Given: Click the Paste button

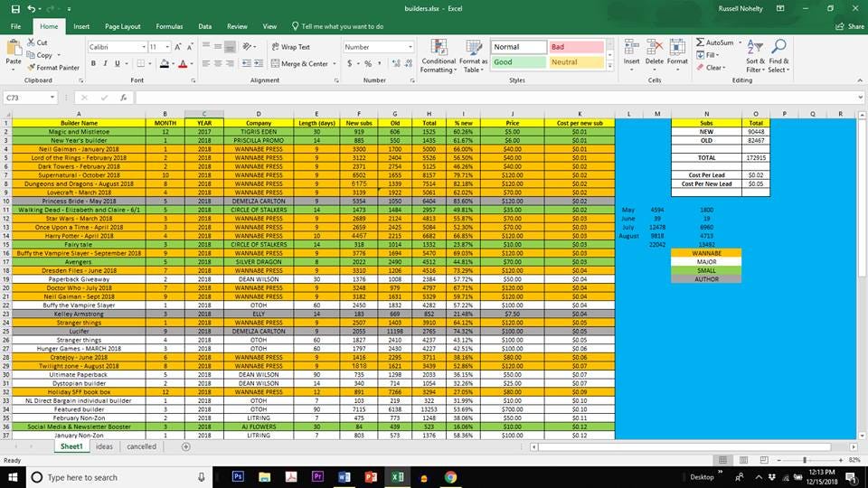Looking at the screenshot, I should pyautogui.click(x=14, y=55).
